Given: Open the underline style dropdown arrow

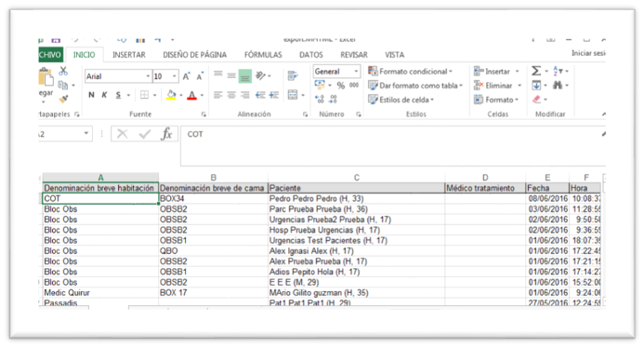Looking at the screenshot, I should pos(128,96).
